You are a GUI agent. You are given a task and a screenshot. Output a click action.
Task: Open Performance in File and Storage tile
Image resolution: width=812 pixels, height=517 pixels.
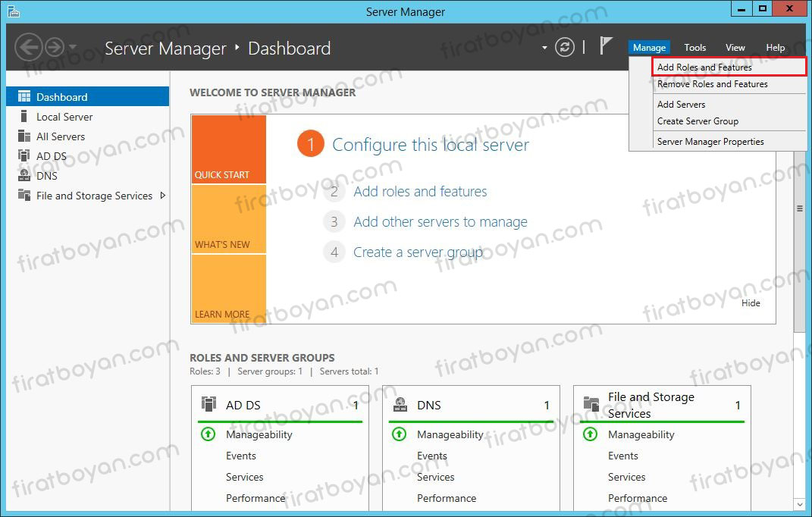(x=638, y=498)
